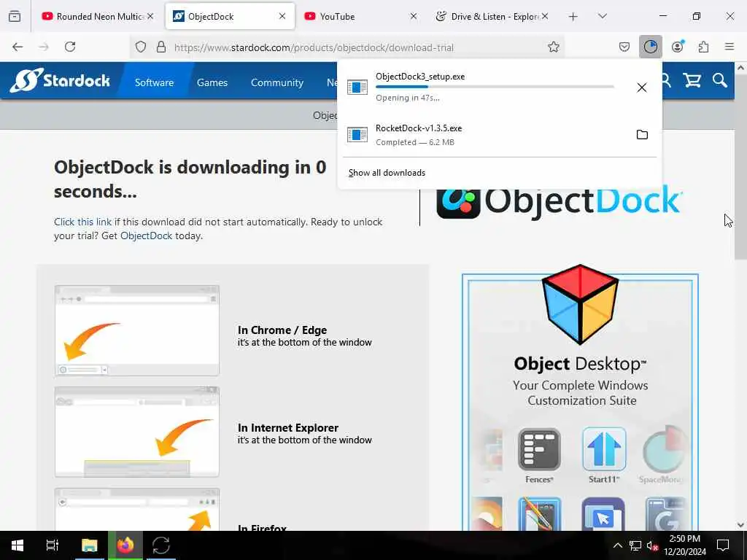Open Task View on the taskbar

point(52,545)
